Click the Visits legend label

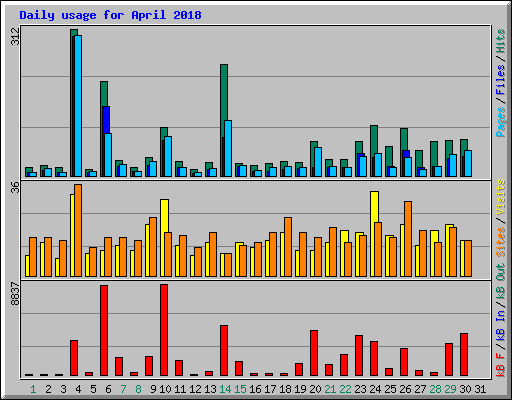click(501, 197)
